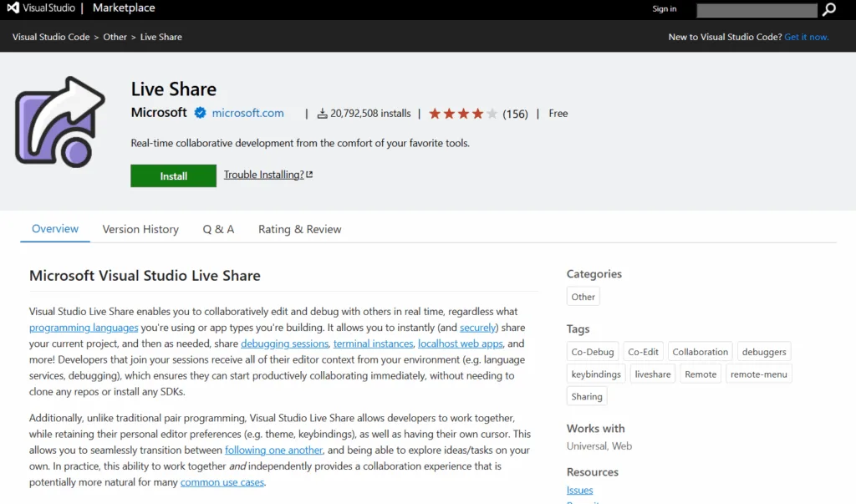Screen dimensions: 856x504
Task: Switch to the Rating & Review tab
Action: [300, 229]
